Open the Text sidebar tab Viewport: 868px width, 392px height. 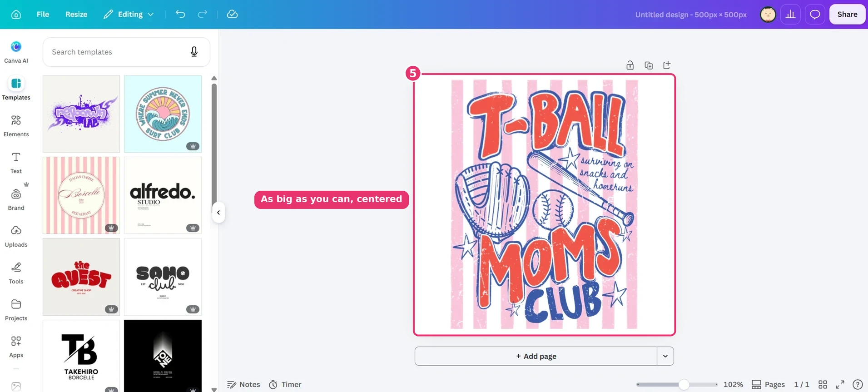pyautogui.click(x=16, y=162)
